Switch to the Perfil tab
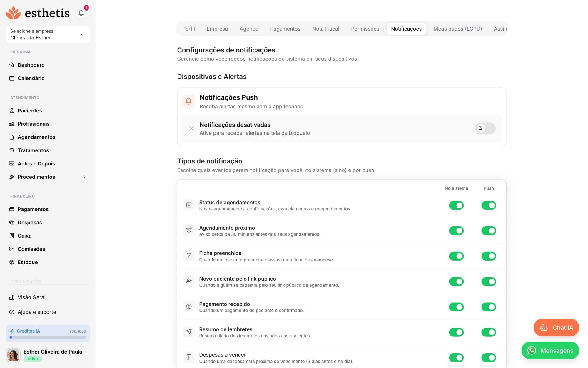Viewport: 588px width, 368px height. point(188,29)
